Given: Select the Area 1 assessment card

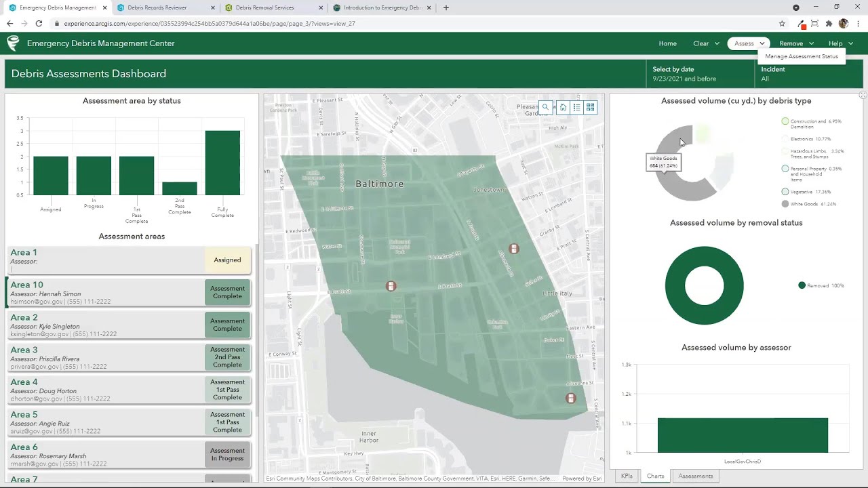Looking at the screenshot, I should [x=129, y=260].
